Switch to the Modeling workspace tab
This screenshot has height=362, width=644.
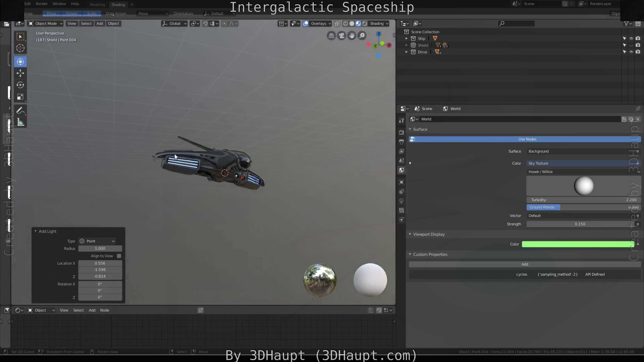coord(97,5)
